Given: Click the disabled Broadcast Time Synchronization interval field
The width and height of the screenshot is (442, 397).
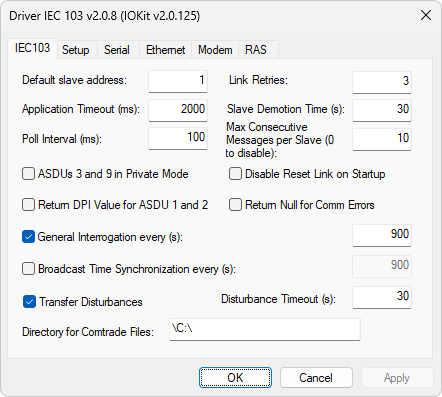Looking at the screenshot, I should tap(382, 266).
